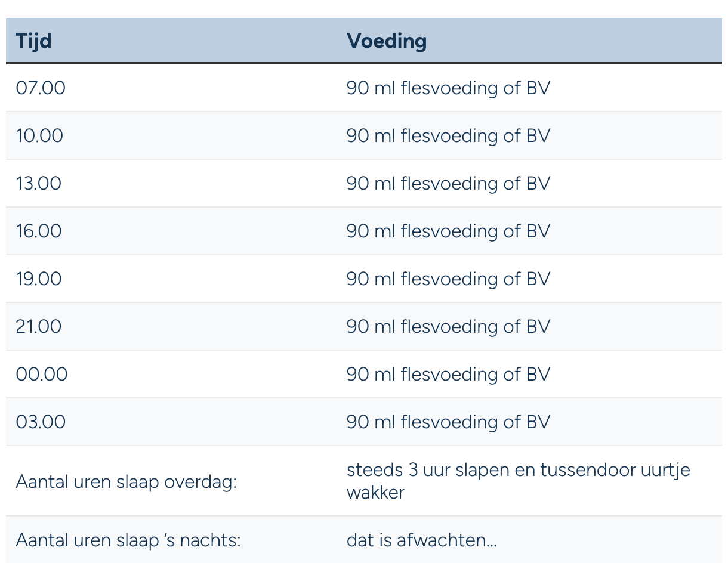Click the 'Aantal uren slaap 's nachts' label
Viewport: 728px width, 569px height.
tap(128, 540)
